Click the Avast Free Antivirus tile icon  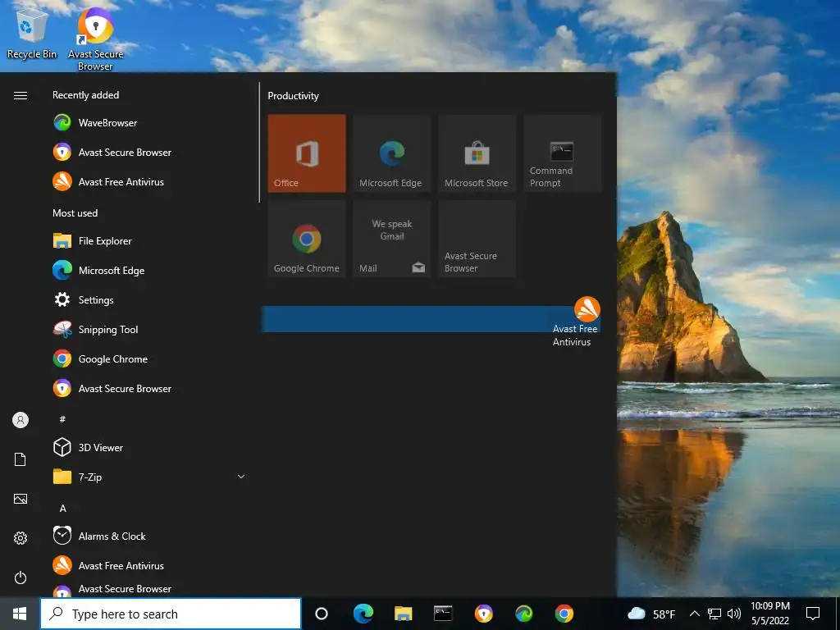587,309
